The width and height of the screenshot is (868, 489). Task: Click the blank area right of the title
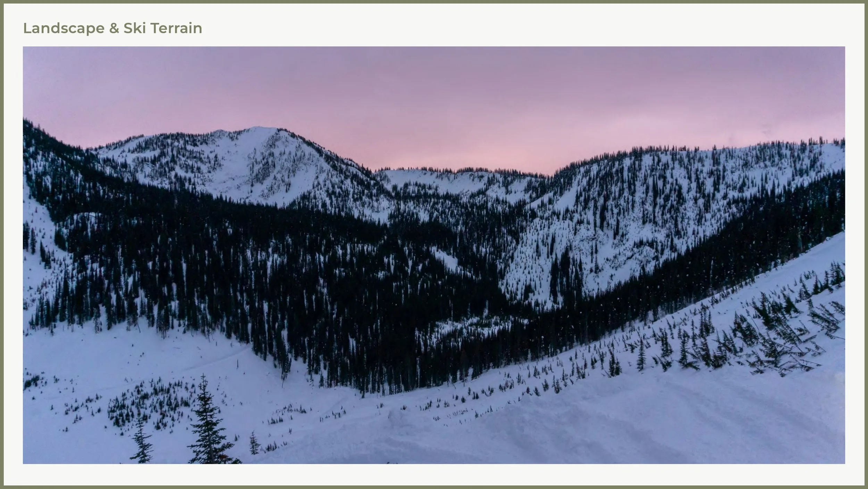tap(521, 28)
